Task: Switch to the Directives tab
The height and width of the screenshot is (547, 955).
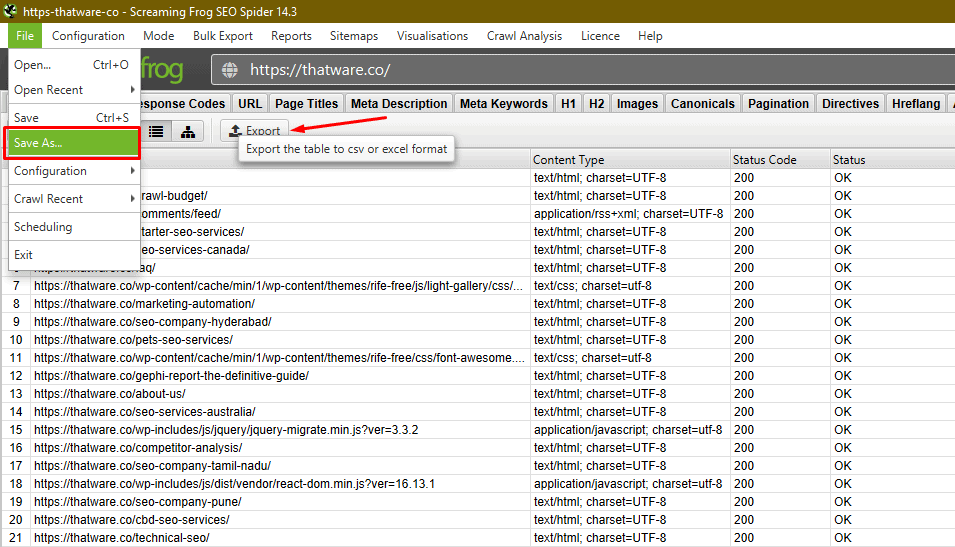Action: pyautogui.click(x=850, y=104)
